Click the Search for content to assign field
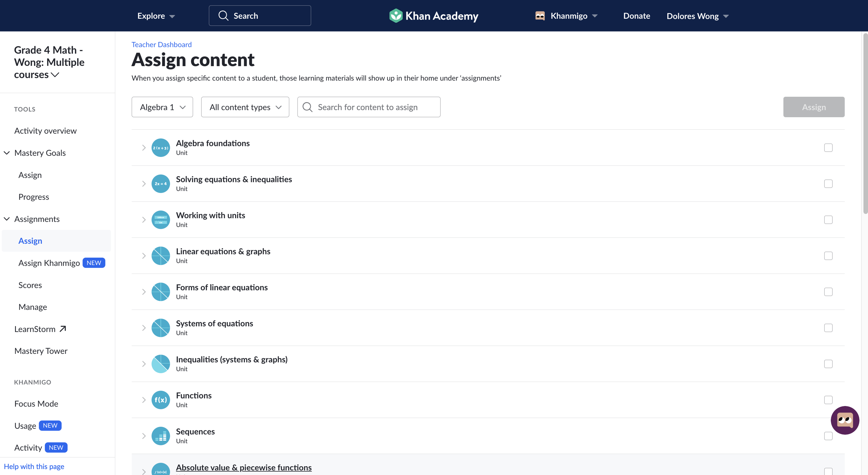 (369, 107)
